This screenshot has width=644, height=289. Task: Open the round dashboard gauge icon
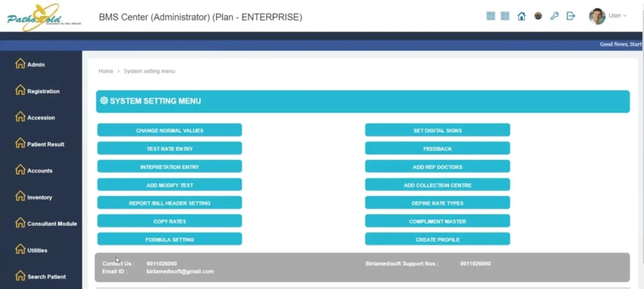click(538, 16)
